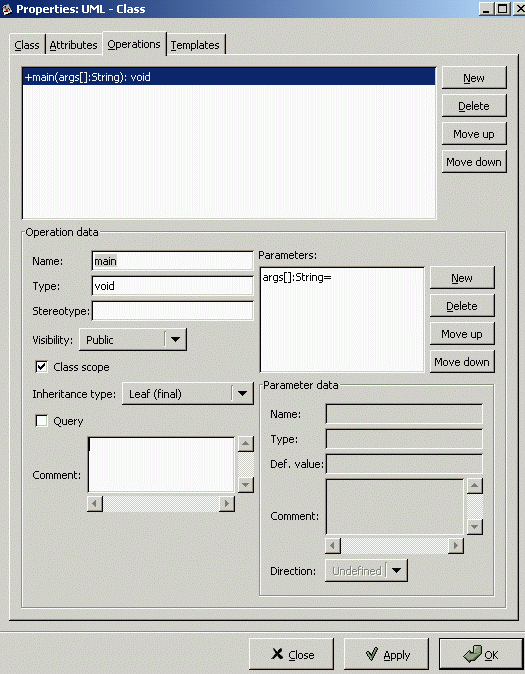Click the scroll up arrow of operation Comment box
The width and height of the screenshot is (525, 674).
pyautogui.click(x=246, y=444)
